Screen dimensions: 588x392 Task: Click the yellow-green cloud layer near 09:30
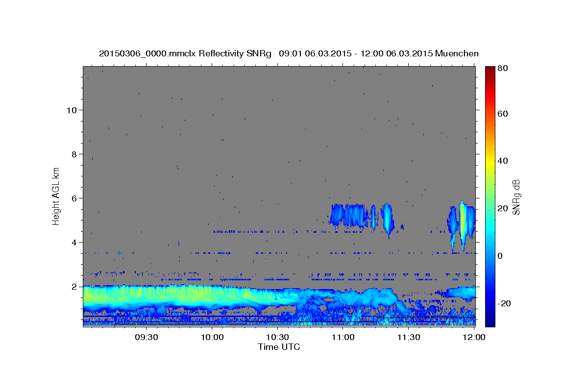(147, 296)
